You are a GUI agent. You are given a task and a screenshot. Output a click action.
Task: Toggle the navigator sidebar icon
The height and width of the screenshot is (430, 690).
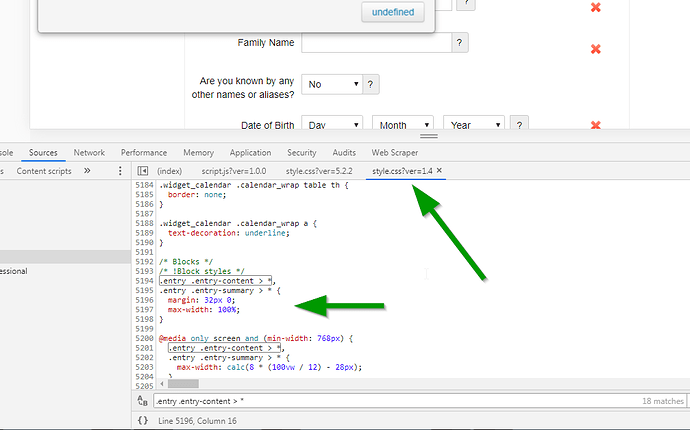143,171
